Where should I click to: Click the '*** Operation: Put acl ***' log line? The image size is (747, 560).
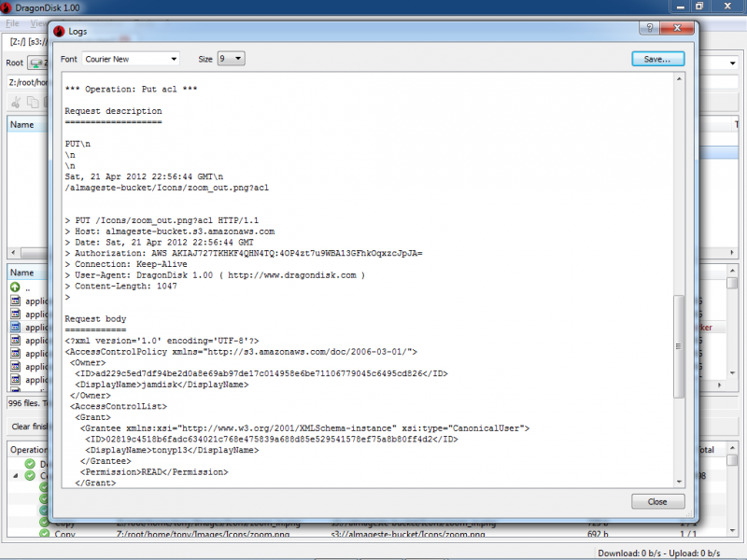(131, 89)
